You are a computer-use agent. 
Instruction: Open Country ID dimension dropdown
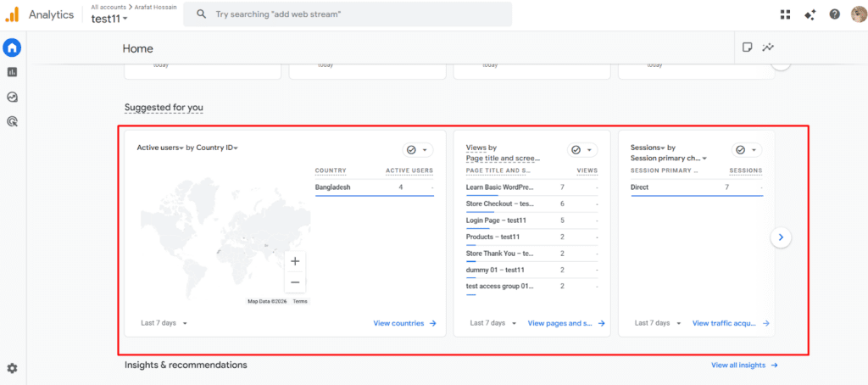217,148
